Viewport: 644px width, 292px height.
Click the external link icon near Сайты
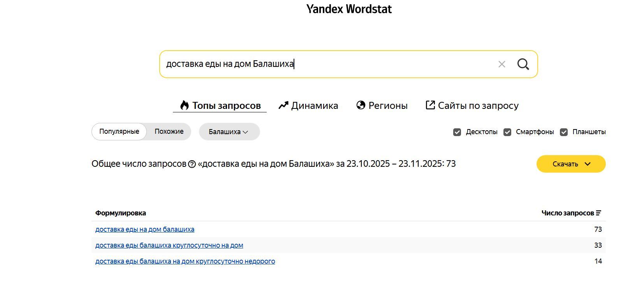(430, 105)
